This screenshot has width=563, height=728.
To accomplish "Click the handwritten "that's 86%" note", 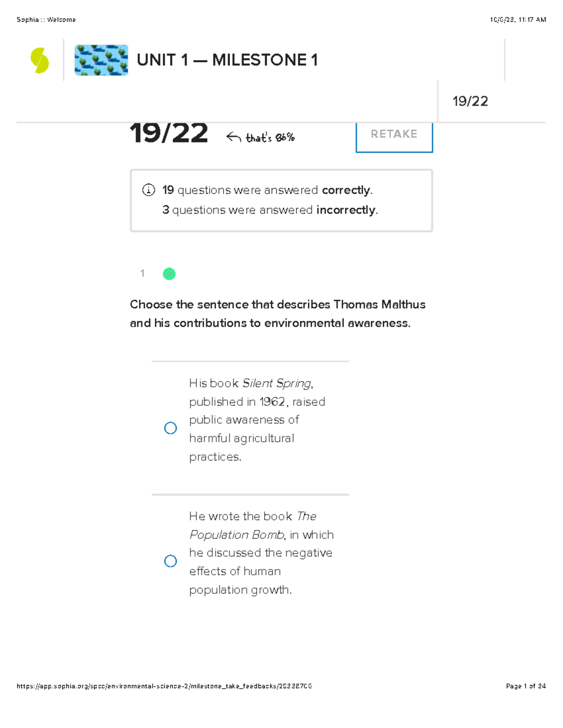I will click(x=270, y=137).
